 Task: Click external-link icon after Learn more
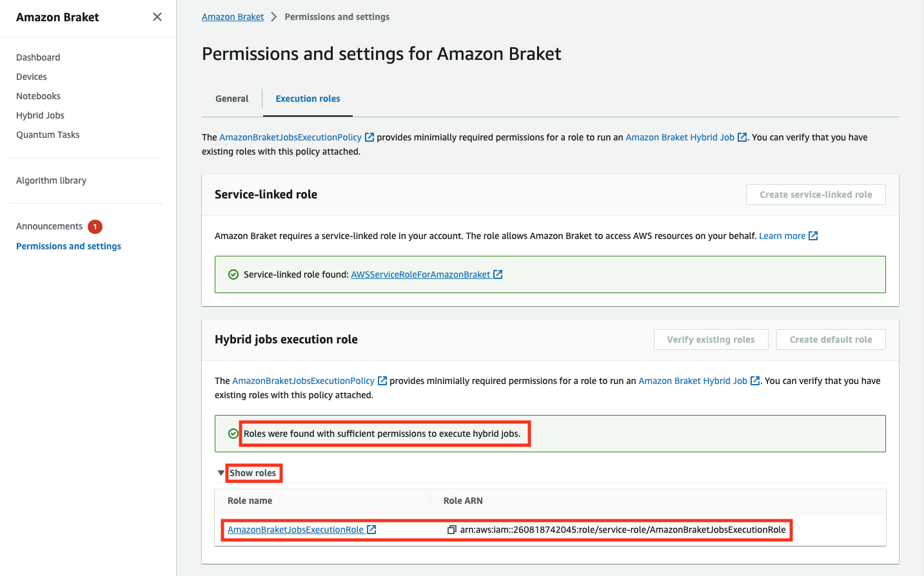point(813,236)
